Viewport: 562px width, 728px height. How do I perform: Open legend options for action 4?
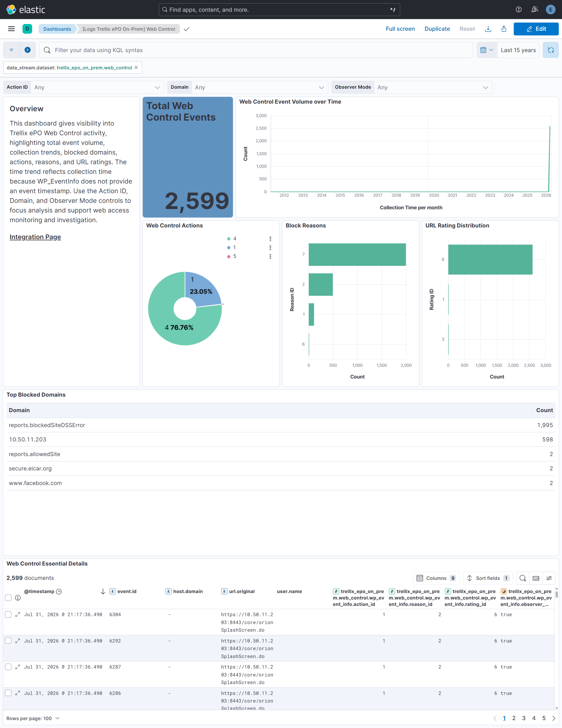click(270, 239)
